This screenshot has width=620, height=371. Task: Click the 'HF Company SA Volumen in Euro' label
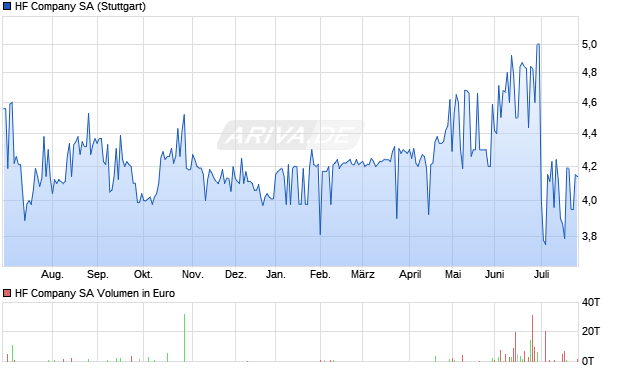coord(95,293)
